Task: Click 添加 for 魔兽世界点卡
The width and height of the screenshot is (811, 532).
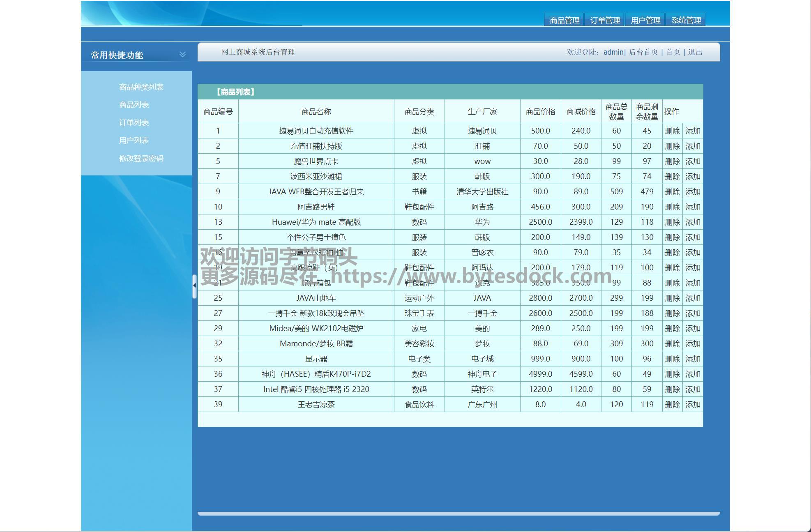Action: click(693, 161)
